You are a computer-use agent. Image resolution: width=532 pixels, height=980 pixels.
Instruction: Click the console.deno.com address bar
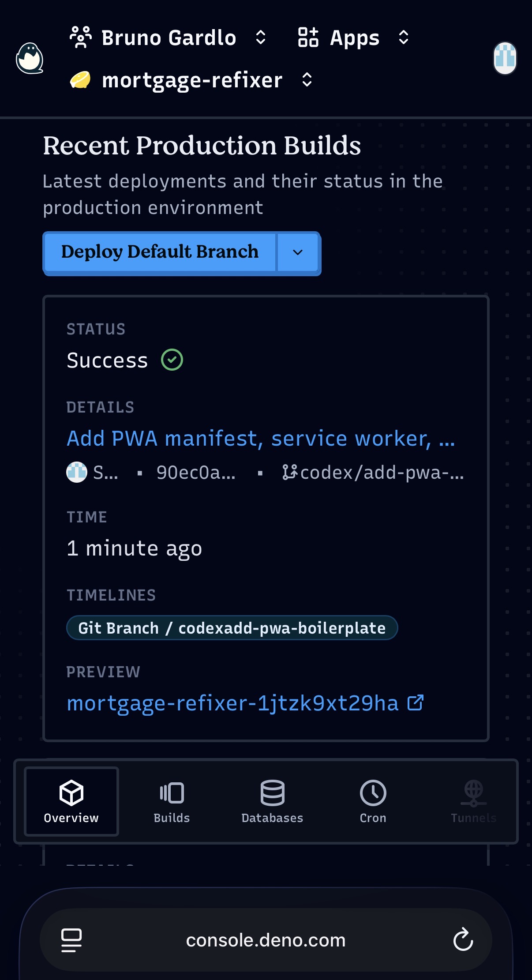point(266,940)
